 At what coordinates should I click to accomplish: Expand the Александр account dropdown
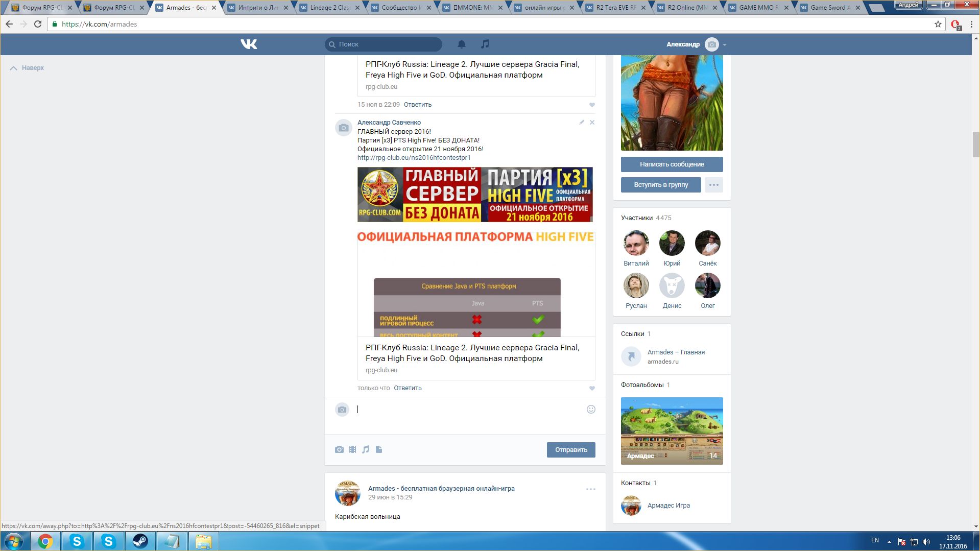click(724, 45)
